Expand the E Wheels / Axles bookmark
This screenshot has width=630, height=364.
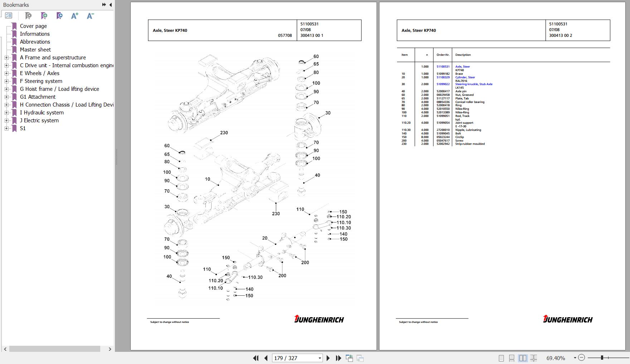[x=6, y=73]
